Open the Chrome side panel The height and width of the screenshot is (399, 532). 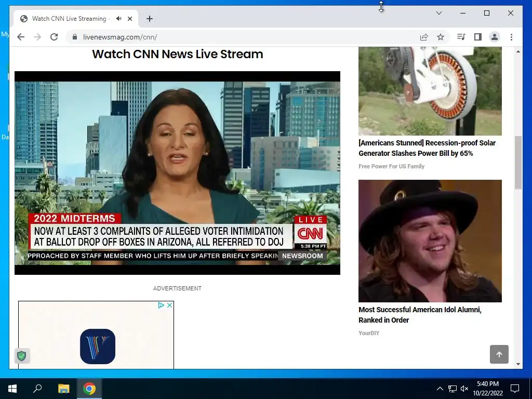click(478, 37)
